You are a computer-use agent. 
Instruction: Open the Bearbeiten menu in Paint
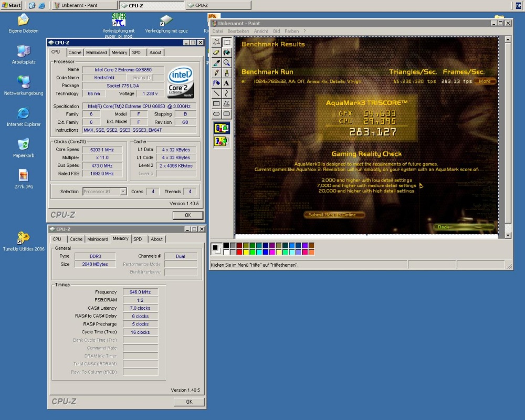coord(238,31)
